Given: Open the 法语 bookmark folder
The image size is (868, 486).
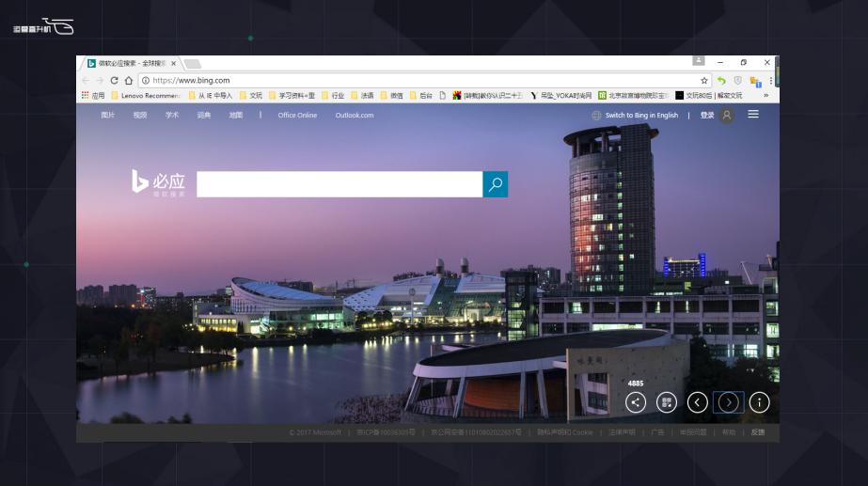Looking at the screenshot, I should tap(362, 95).
